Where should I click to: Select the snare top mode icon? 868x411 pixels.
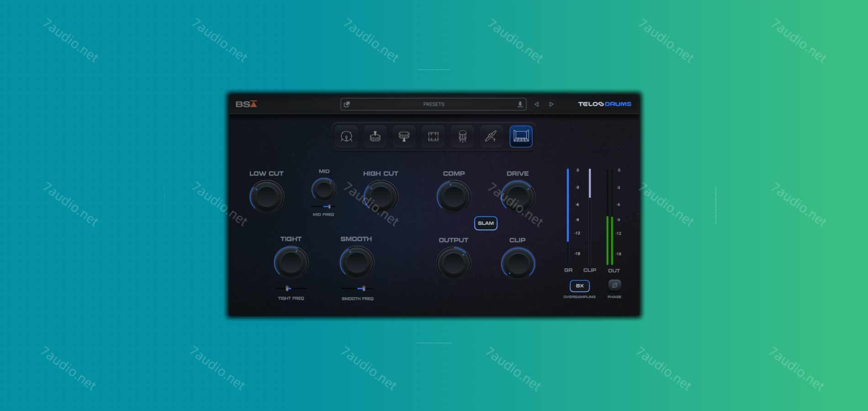[x=375, y=136]
